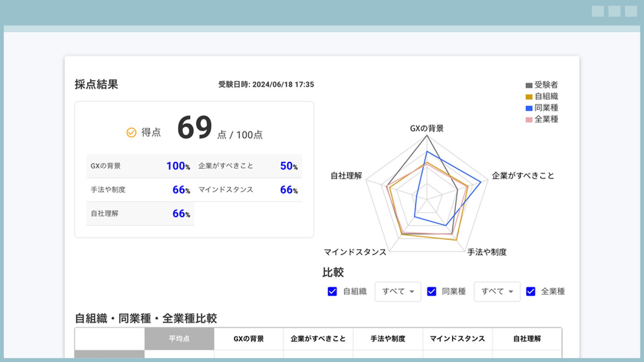The width and height of the screenshot is (644, 362).
Task: Uncheck the 自組織 comparison checkbox
Action: [x=332, y=291]
